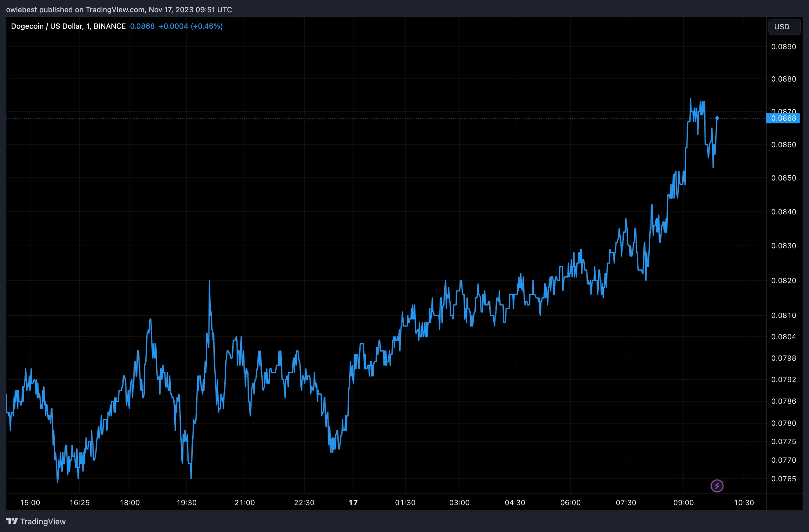Expand the bold 17 date marker on the time axis
The height and width of the screenshot is (532, 809).
[354, 502]
